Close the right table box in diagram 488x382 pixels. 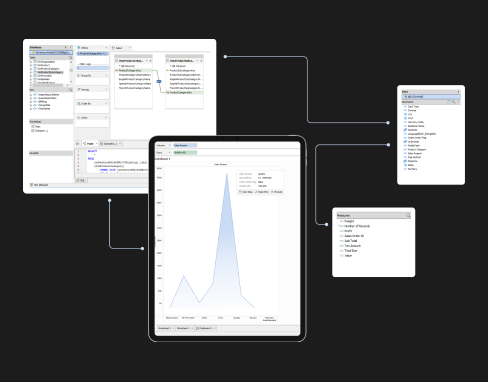point(201,61)
